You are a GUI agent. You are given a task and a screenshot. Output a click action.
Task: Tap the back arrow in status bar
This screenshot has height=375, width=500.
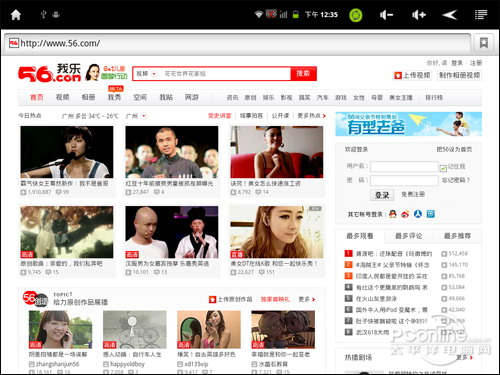[449, 15]
